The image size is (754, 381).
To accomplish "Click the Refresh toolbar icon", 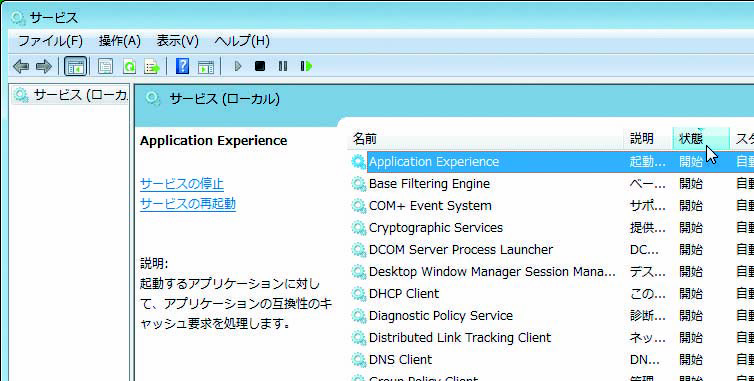I will (129, 66).
